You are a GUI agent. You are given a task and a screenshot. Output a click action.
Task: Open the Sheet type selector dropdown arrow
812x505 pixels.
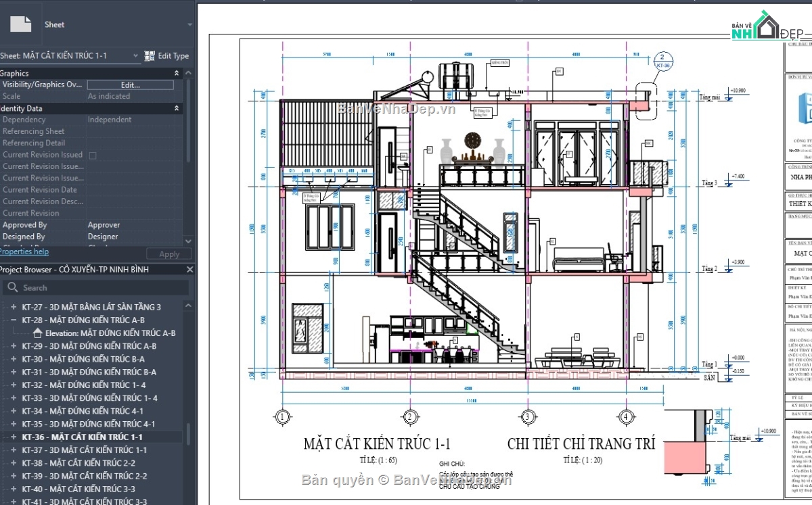(191, 25)
